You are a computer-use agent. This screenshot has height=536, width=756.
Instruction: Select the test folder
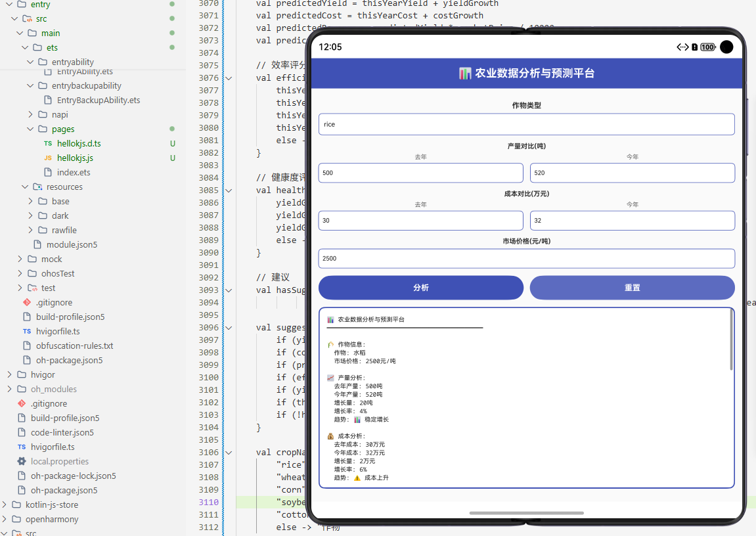point(48,288)
